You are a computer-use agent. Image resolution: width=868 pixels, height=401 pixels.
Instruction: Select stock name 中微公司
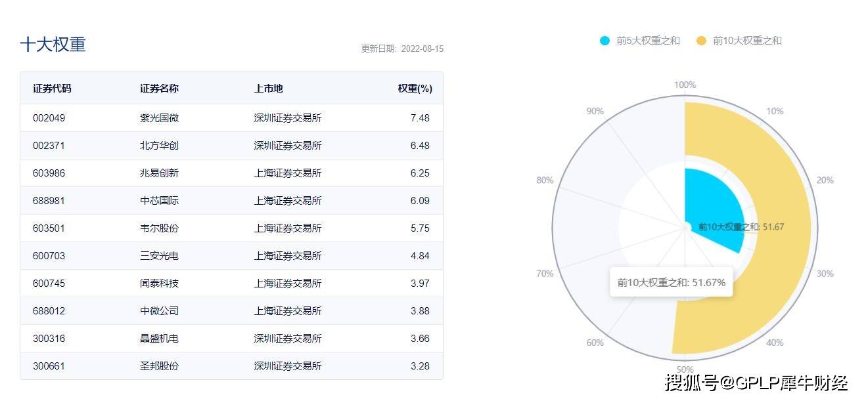tap(159, 311)
